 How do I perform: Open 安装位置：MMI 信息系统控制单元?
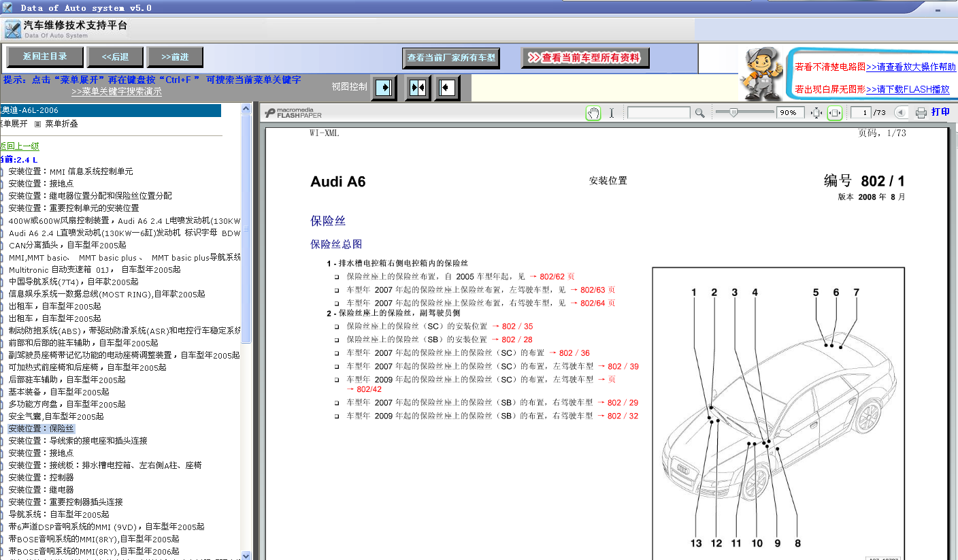(x=71, y=171)
